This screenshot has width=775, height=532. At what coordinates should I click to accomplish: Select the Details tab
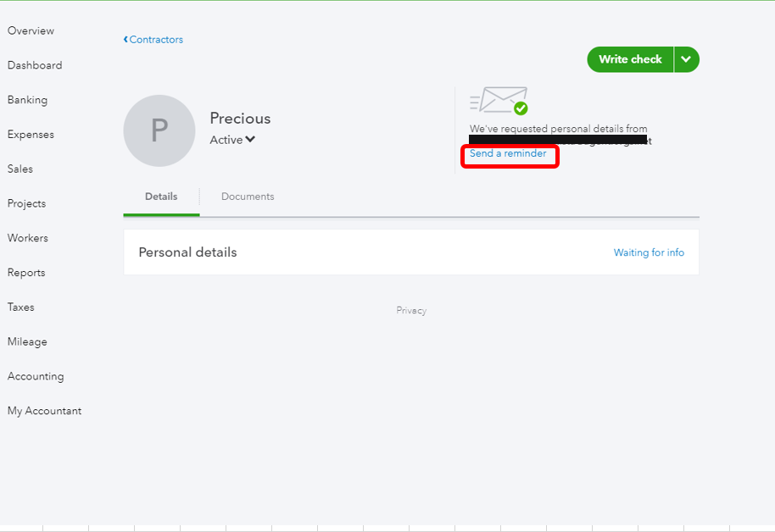pos(161,197)
